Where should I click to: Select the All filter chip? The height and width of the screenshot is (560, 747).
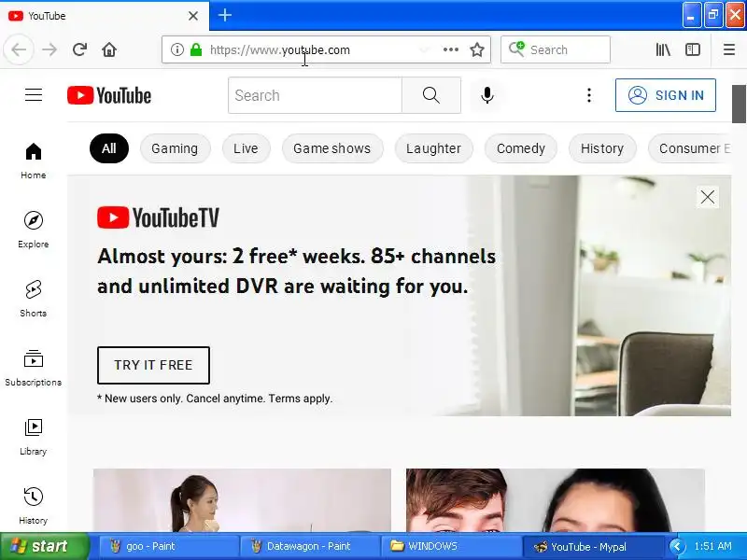[109, 148]
